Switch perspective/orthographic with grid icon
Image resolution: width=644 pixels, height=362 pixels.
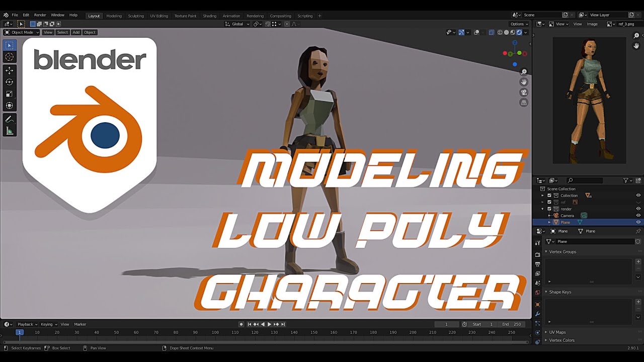pos(524,103)
